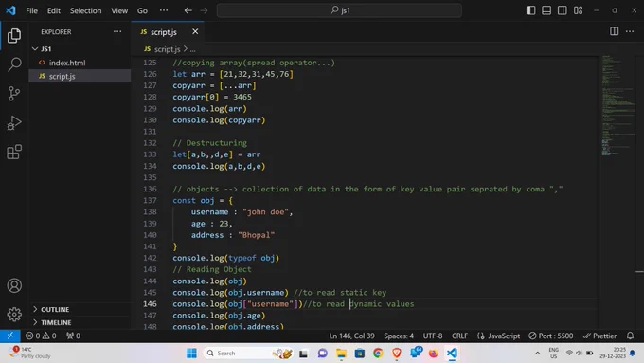Click 'console.log(typeof obj)' code line

226,258
